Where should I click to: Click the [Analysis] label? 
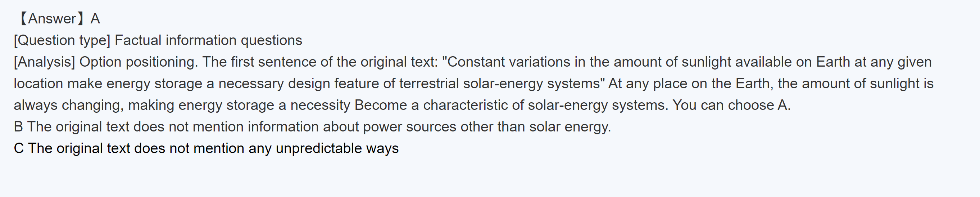[x=44, y=62]
